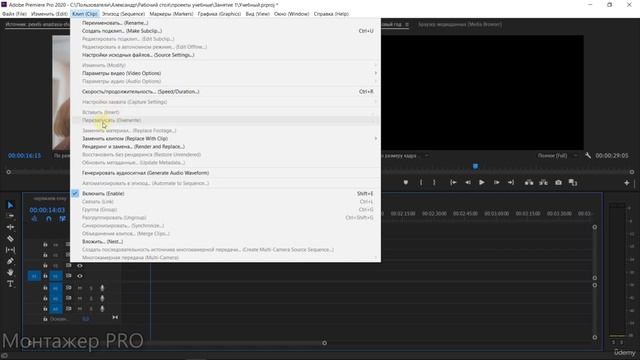Open Program monitor zoom level dropdown
This screenshot has width=640, height=360.
click(x=405, y=156)
